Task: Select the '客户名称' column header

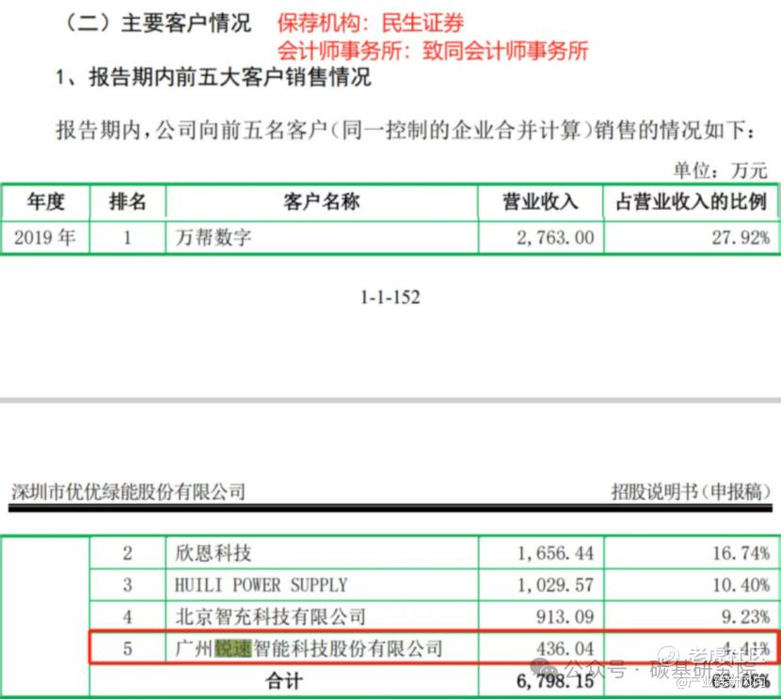Action: [322, 201]
